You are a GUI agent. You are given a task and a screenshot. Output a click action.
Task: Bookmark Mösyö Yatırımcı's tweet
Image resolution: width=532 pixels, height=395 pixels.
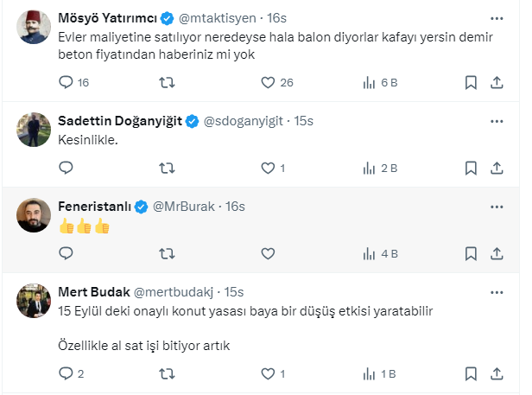[x=471, y=82]
